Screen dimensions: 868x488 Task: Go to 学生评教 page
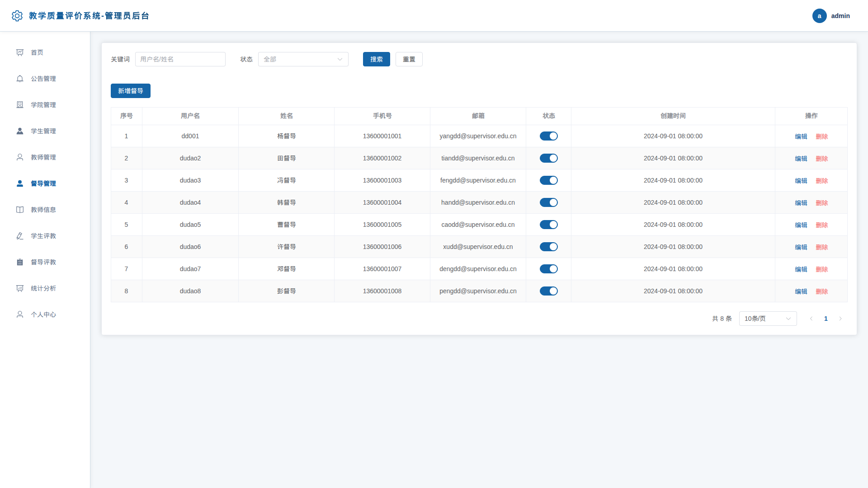[x=45, y=236]
